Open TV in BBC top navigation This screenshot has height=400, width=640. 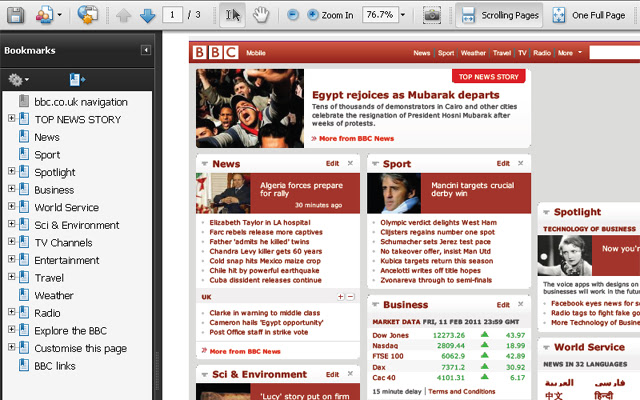pyautogui.click(x=522, y=53)
